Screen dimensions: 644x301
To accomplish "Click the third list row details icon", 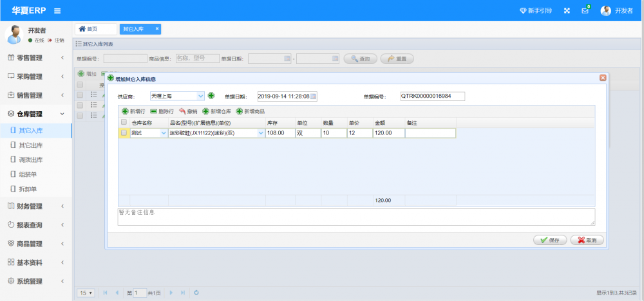I will 93,116.
